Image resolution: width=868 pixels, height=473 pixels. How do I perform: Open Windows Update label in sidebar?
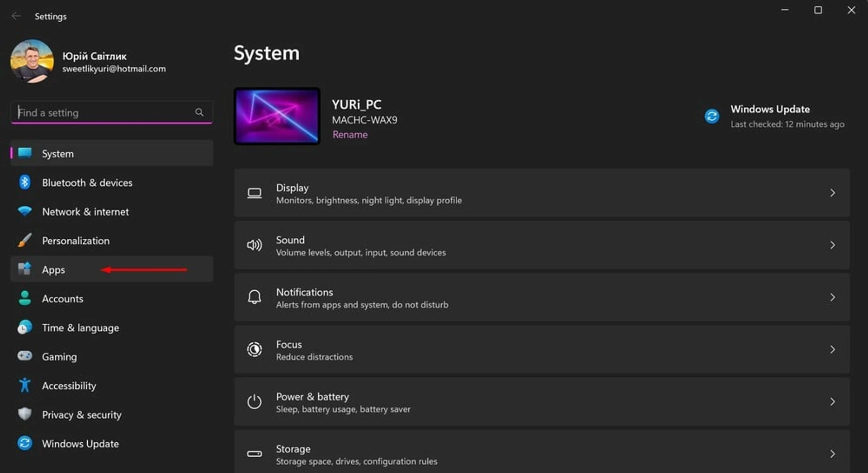click(x=80, y=444)
